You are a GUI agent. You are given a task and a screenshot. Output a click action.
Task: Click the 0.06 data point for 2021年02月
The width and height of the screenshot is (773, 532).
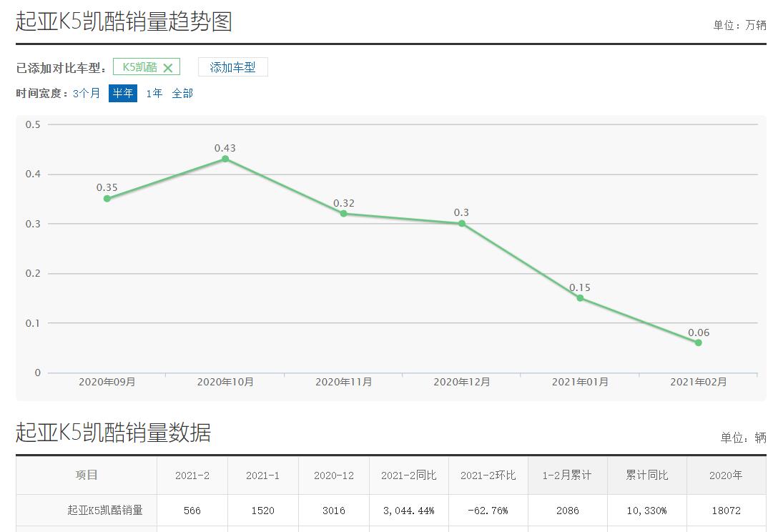coord(699,343)
